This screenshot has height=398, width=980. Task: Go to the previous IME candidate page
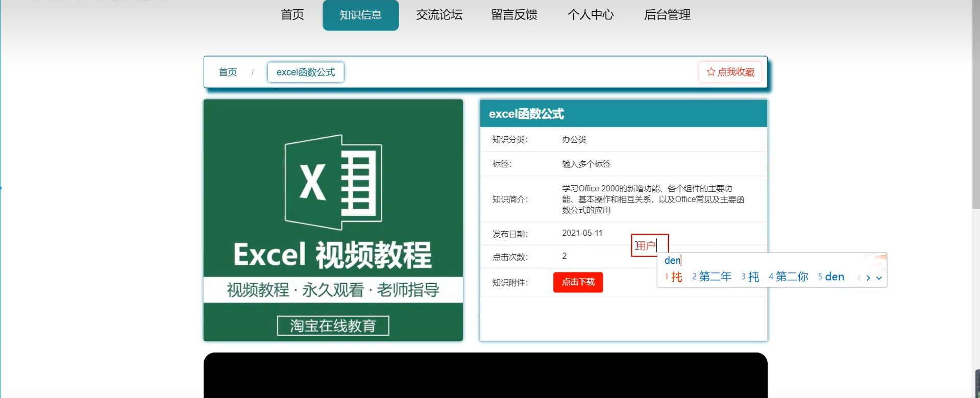(859, 278)
